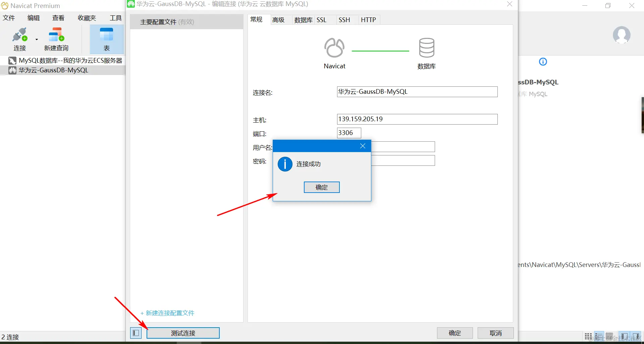Click the 用户名 input field
Image resolution: width=644 pixels, height=344 pixels.
pos(403,147)
